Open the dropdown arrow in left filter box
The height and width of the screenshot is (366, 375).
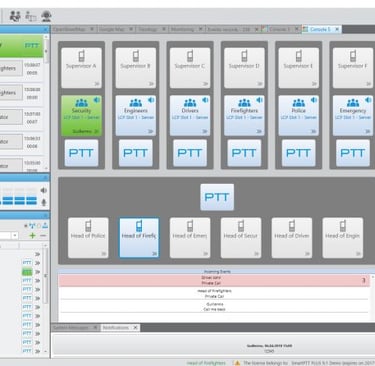[15, 236]
